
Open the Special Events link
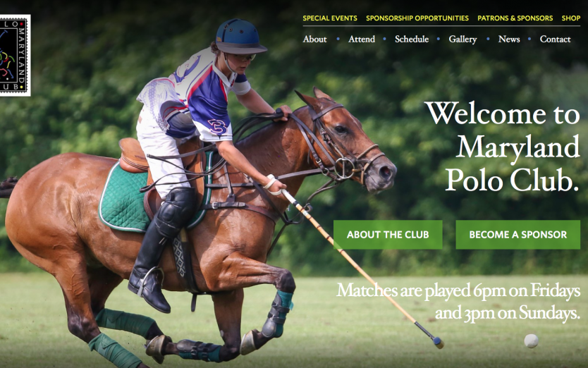(330, 18)
